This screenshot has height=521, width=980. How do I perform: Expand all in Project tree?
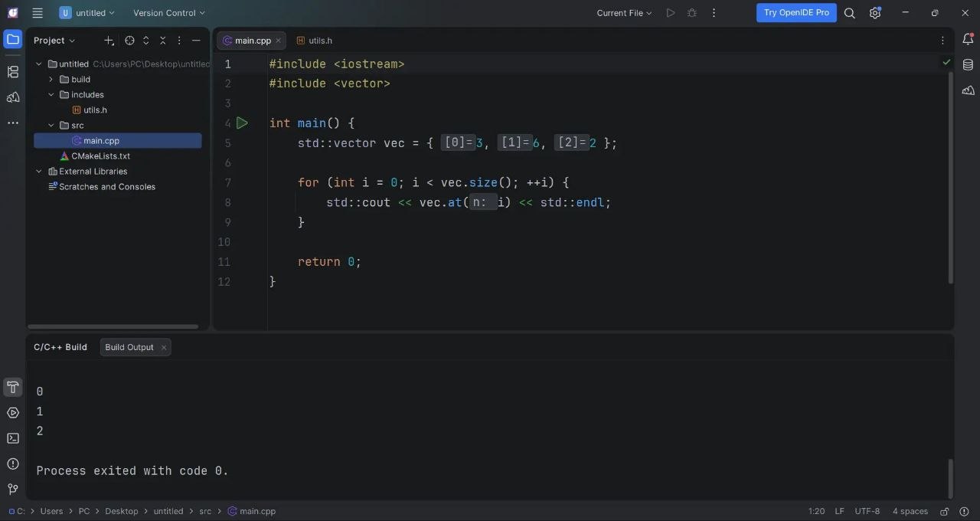point(146,41)
